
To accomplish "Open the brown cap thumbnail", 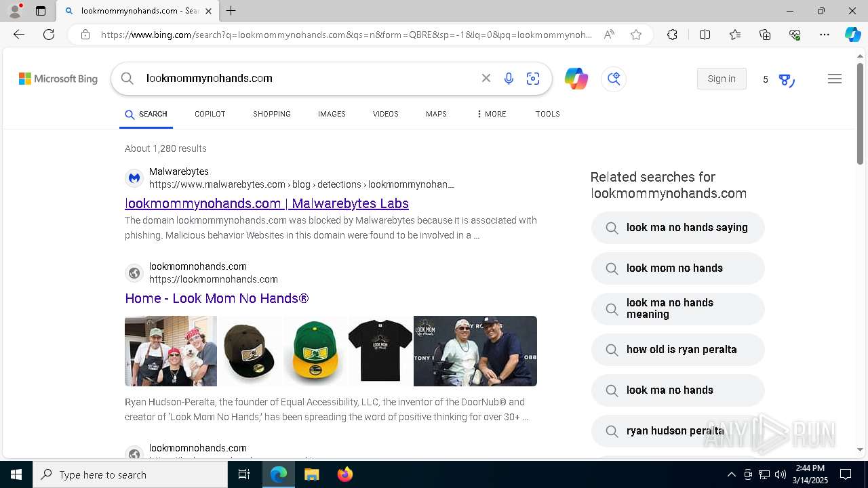I will tap(249, 351).
